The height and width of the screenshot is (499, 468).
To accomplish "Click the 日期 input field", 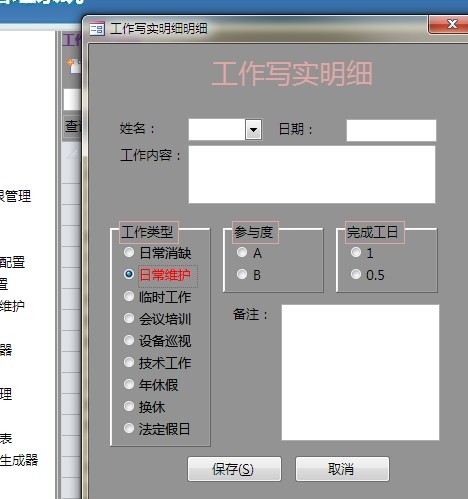I will pyautogui.click(x=391, y=130).
